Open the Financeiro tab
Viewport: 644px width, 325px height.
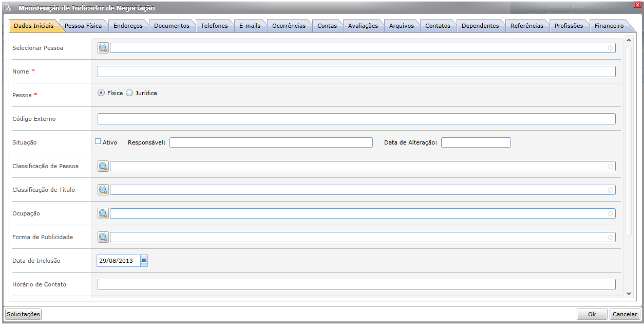pyautogui.click(x=609, y=26)
